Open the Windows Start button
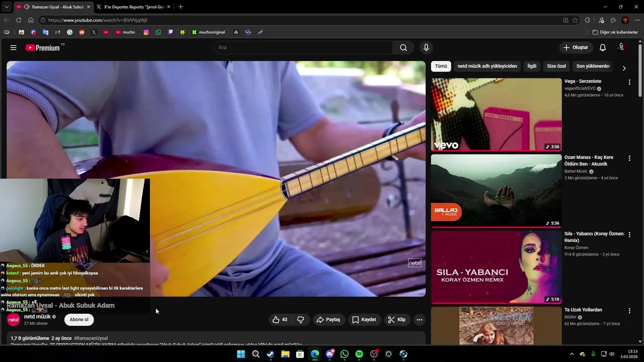This screenshot has width=644, height=362. pyautogui.click(x=241, y=354)
